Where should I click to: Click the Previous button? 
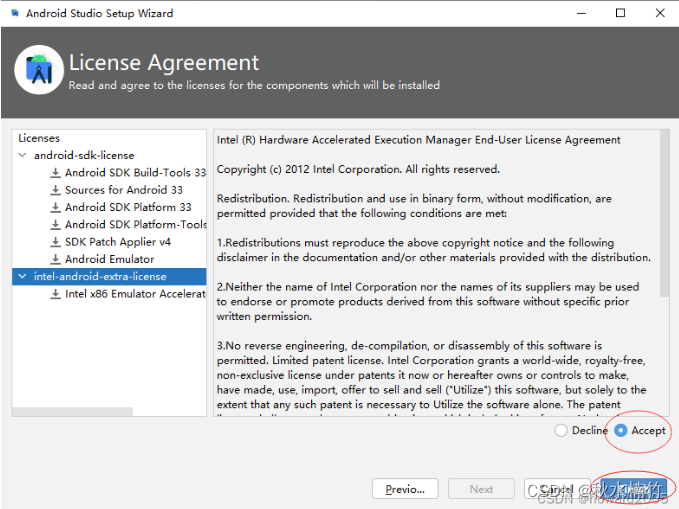coord(405,489)
